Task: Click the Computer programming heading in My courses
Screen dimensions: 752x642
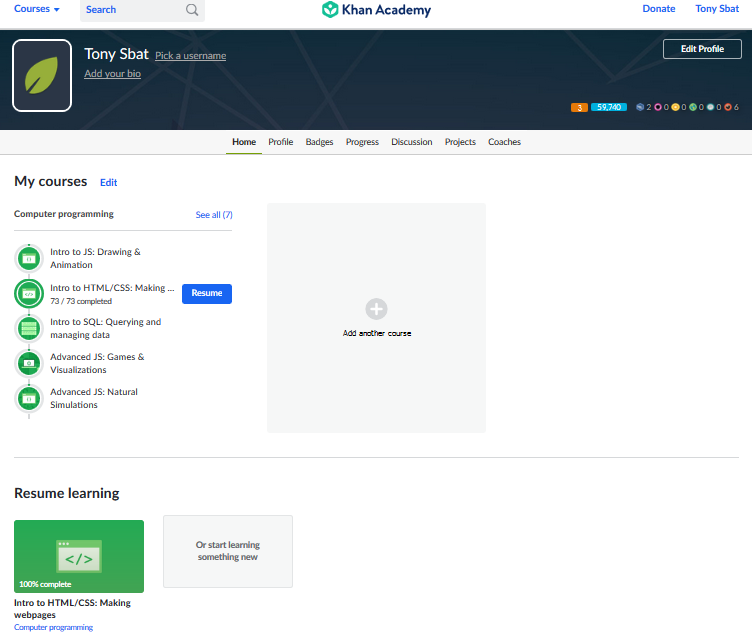Action: [x=64, y=214]
